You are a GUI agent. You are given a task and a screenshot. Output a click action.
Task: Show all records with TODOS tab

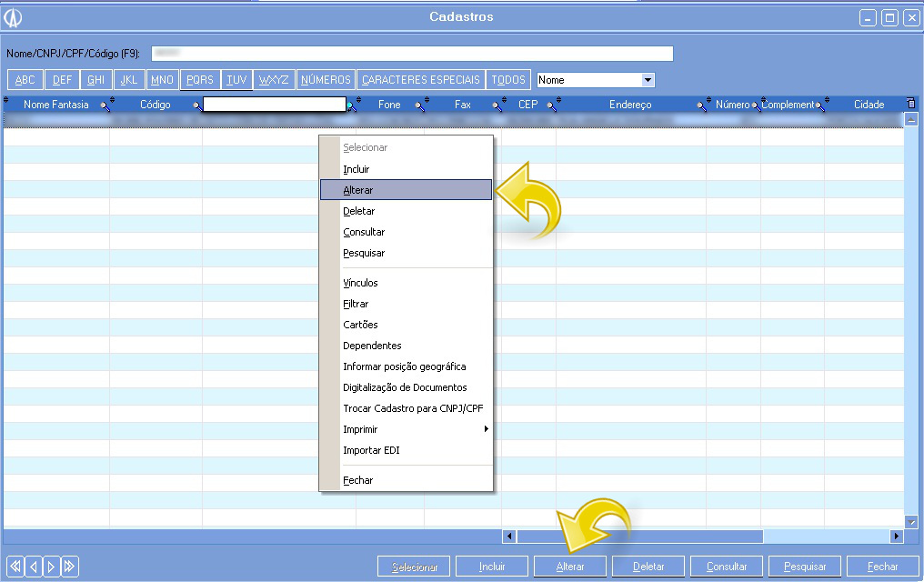pos(508,80)
